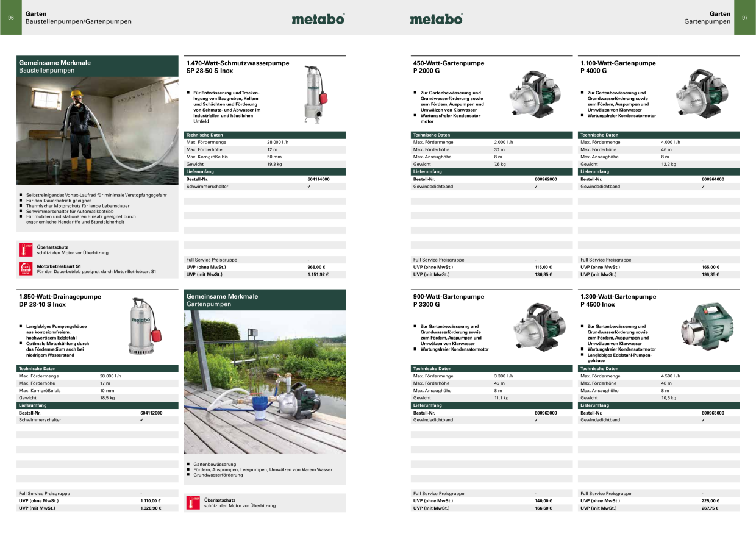Click the Förderhöhe value 46 m
The height and width of the screenshot is (534, 756).
click(666, 149)
